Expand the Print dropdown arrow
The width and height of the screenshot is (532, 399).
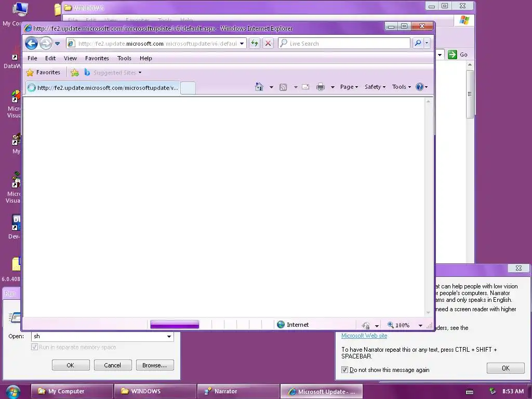point(332,87)
